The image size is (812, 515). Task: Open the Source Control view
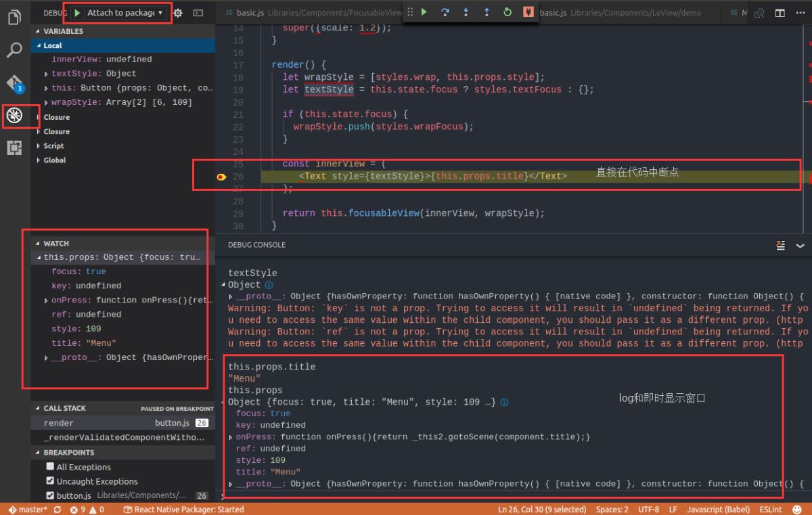coord(14,83)
